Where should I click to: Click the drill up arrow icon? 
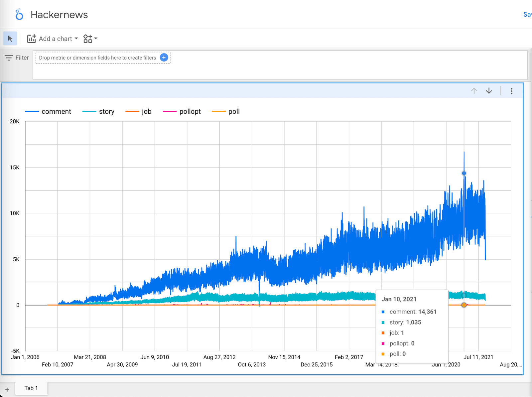[x=474, y=91]
